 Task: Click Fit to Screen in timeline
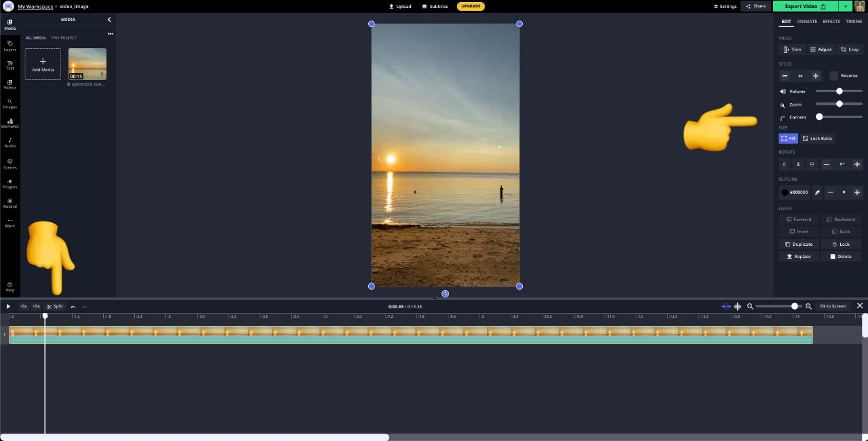click(x=833, y=306)
